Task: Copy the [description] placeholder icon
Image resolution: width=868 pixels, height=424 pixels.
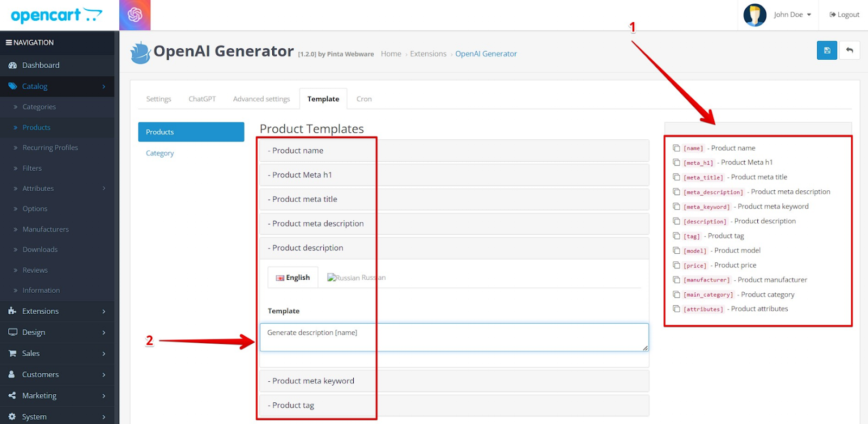Action: 676,221
